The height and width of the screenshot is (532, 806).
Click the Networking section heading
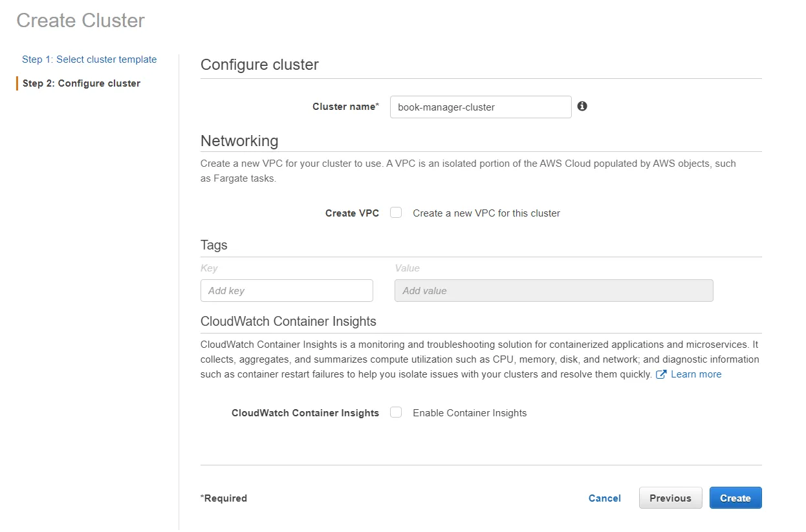239,141
